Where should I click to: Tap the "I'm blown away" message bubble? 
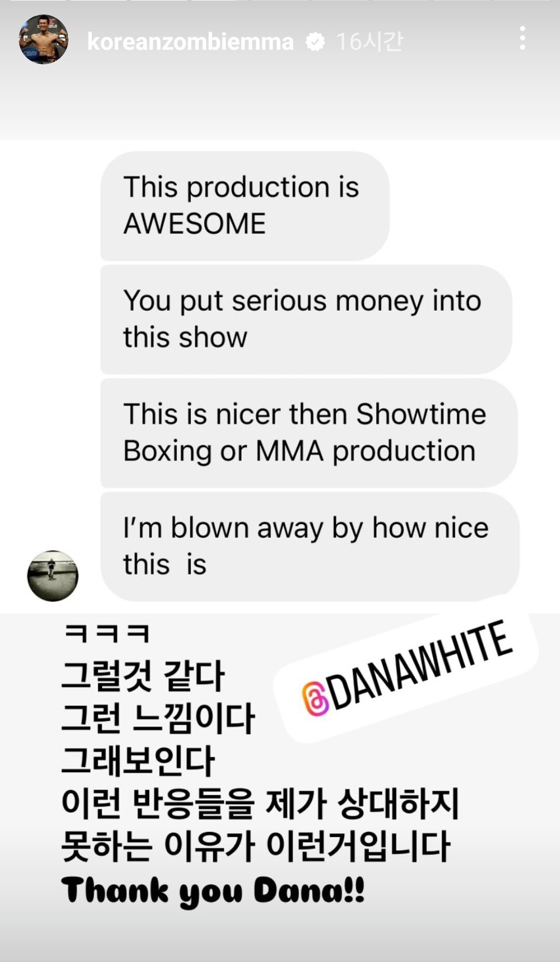click(x=310, y=547)
